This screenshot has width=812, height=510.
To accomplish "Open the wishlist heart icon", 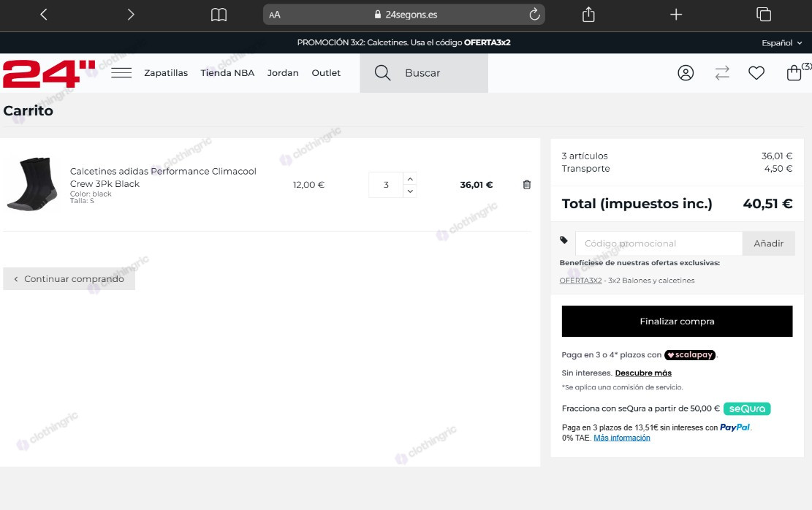I will click(756, 73).
